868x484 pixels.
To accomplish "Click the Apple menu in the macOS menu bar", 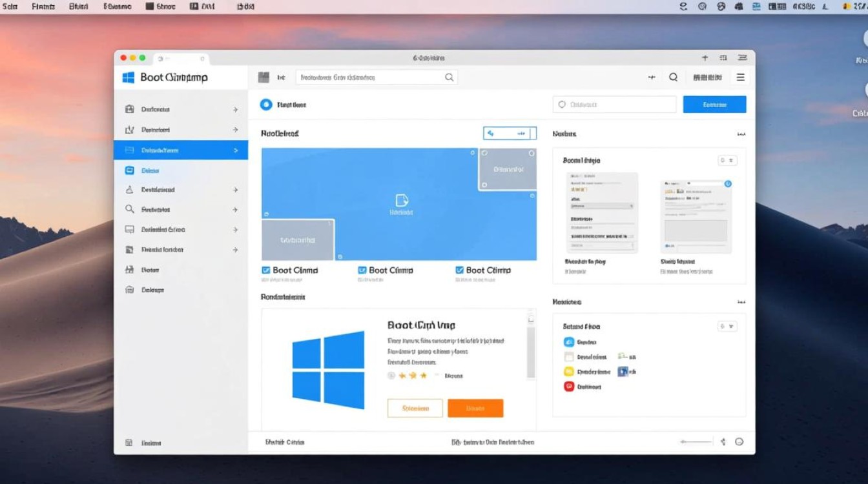I will [x=11, y=6].
